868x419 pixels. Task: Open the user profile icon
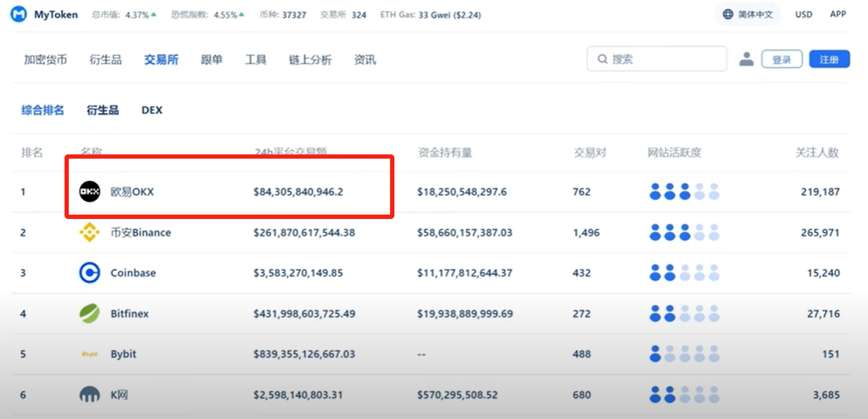(x=747, y=59)
